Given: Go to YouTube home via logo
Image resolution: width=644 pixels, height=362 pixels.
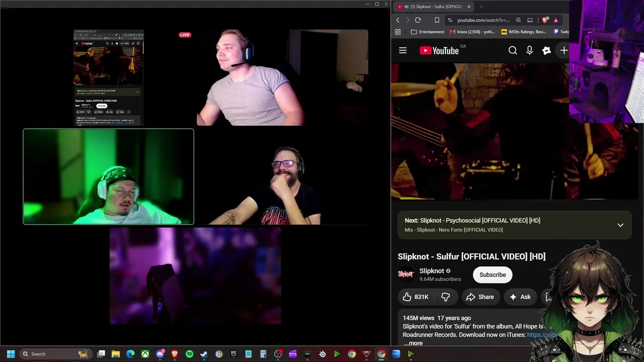Looking at the screenshot, I should 439,50.
